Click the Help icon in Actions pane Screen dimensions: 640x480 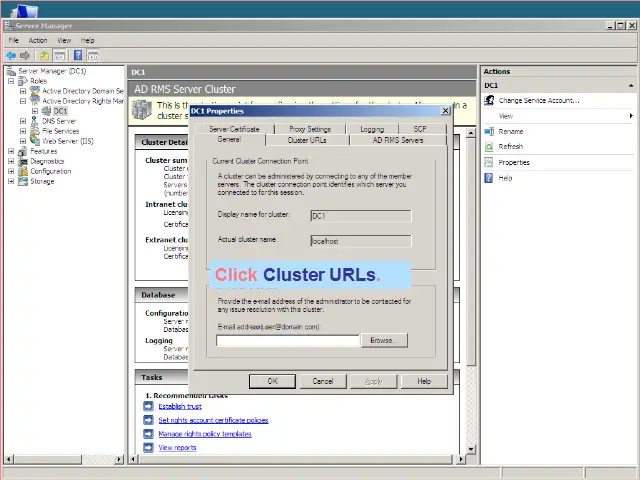tap(489, 178)
